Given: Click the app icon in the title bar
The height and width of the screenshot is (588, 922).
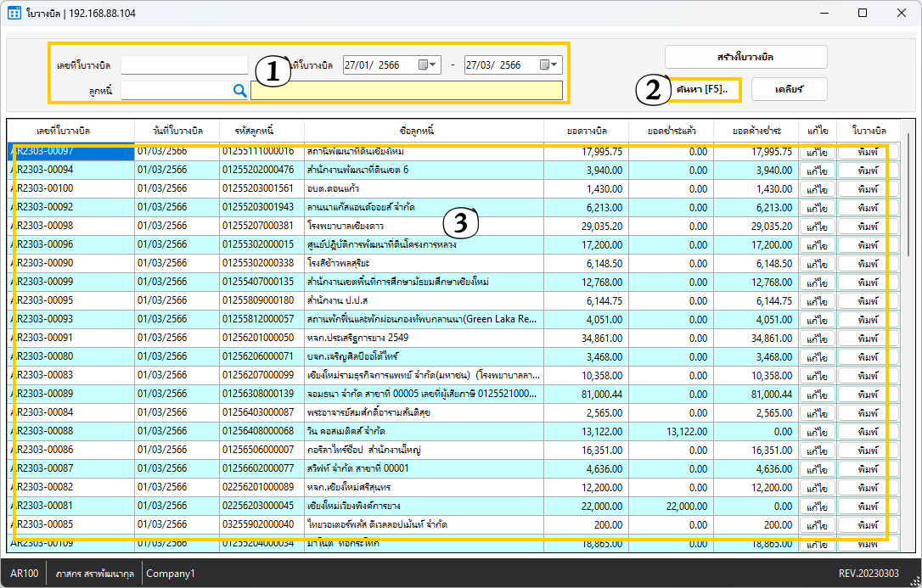Looking at the screenshot, I should click(14, 14).
